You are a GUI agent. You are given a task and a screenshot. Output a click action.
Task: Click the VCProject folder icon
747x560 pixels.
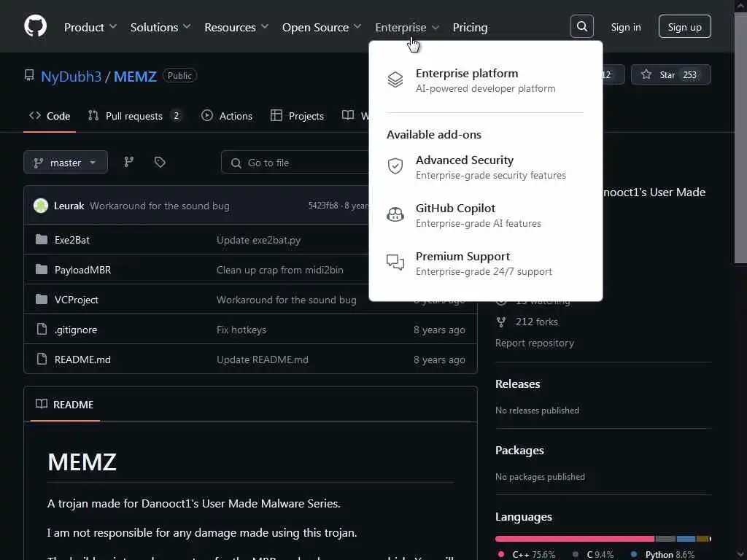click(42, 299)
